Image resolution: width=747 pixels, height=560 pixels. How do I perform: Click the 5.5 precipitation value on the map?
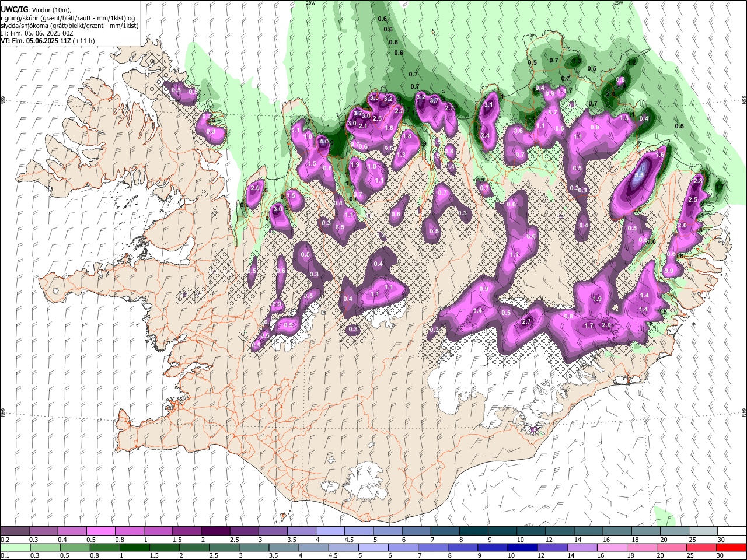coord(638,174)
